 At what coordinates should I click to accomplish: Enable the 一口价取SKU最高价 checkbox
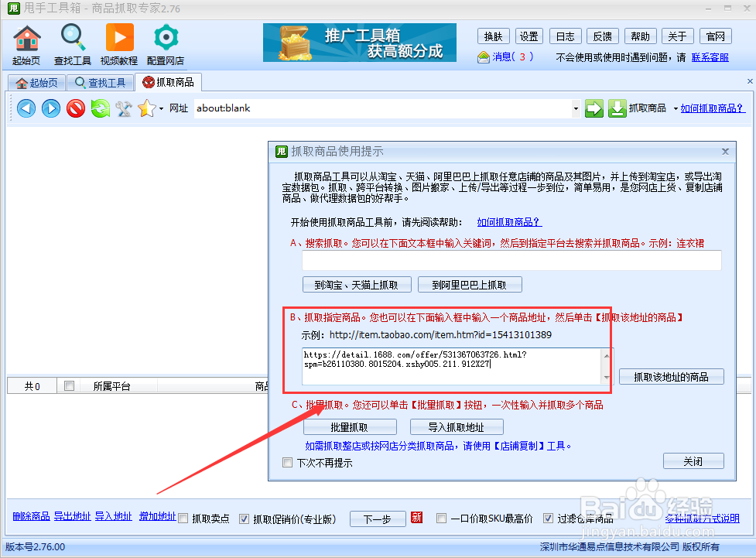pos(441,518)
